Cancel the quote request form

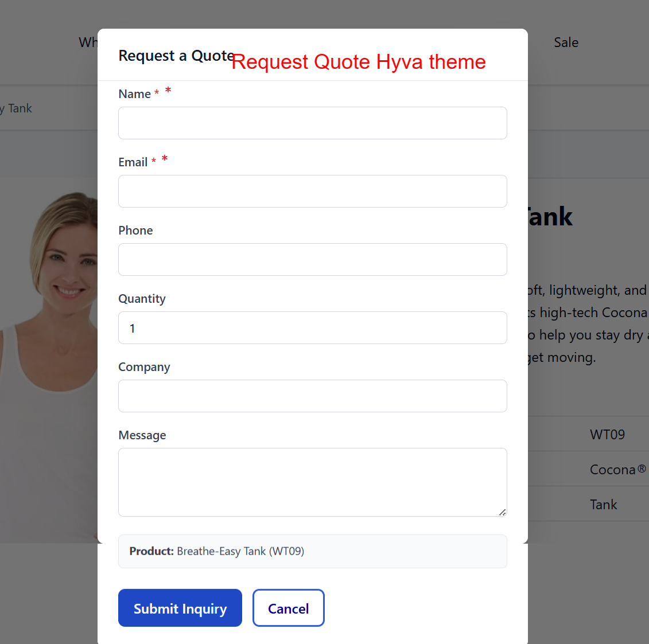(288, 608)
